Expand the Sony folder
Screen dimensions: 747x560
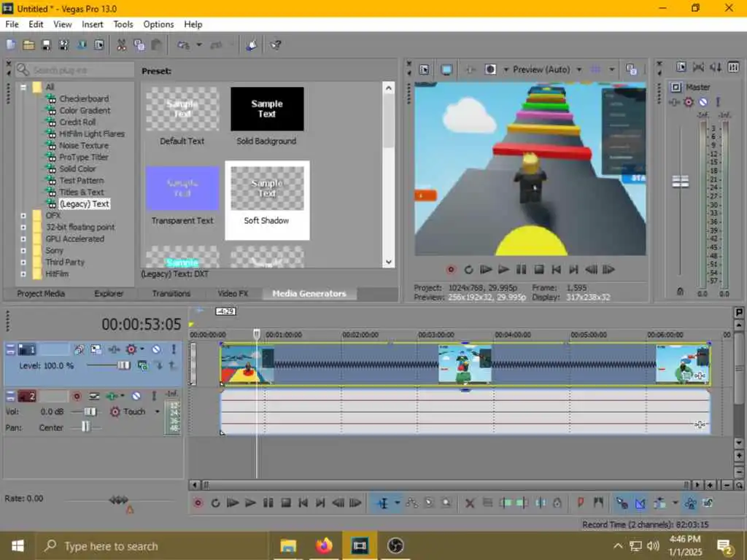point(23,251)
